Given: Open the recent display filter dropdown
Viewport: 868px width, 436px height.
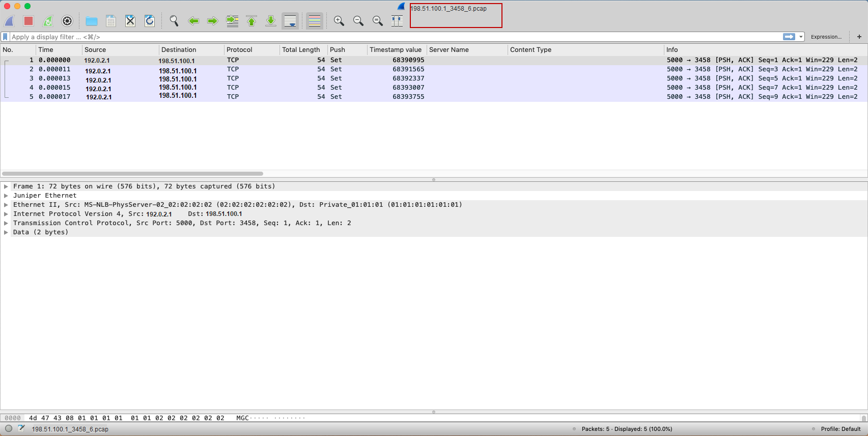Looking at the screenshot, I should [x=801, y=37].
